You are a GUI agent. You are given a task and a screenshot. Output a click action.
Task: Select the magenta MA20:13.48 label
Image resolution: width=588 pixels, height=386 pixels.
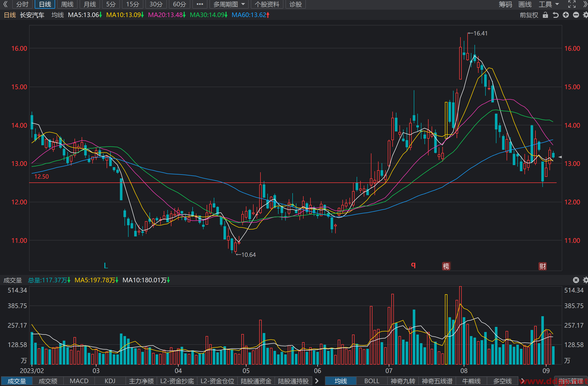click(167, 15)
